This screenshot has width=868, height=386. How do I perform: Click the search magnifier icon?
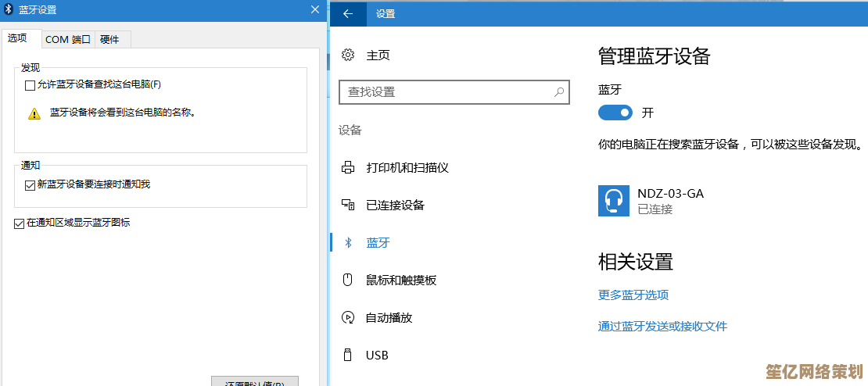click(x=559, y=92)
